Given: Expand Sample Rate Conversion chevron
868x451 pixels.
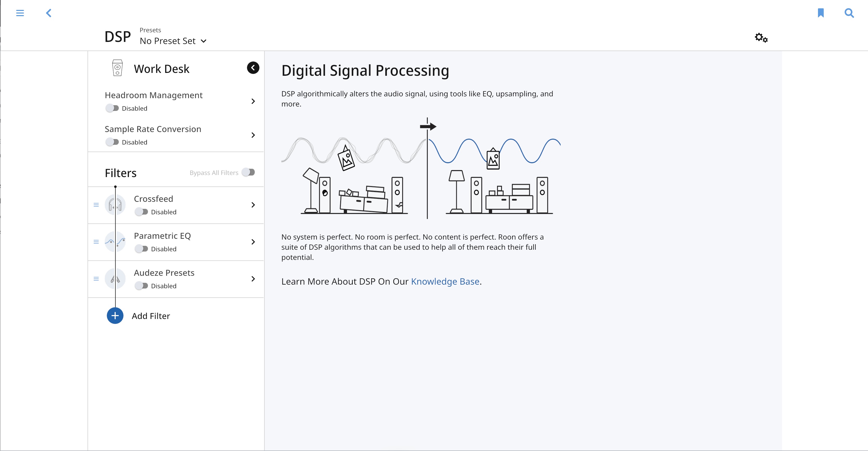Looking at the screenshot, I should [x=253, y=135].
